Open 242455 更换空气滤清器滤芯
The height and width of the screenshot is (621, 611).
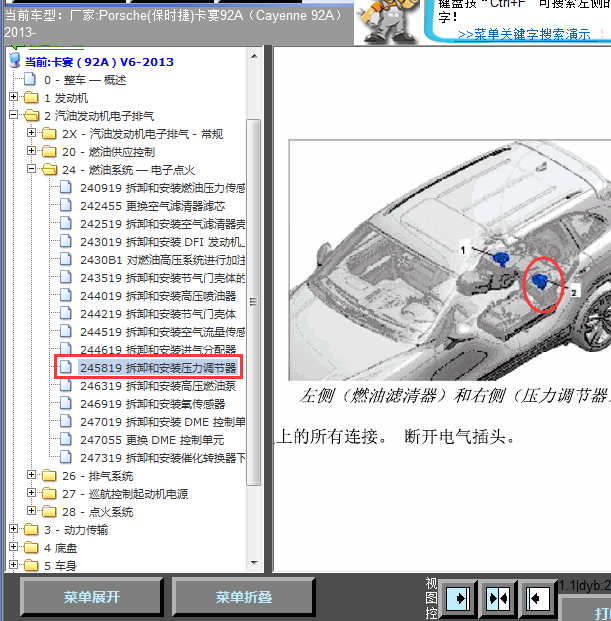click(152, 206)
